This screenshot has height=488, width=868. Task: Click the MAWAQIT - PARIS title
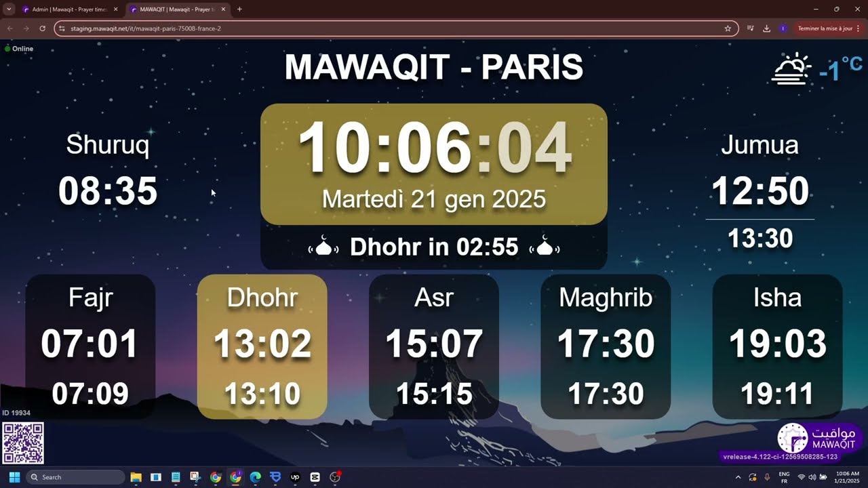434,67
